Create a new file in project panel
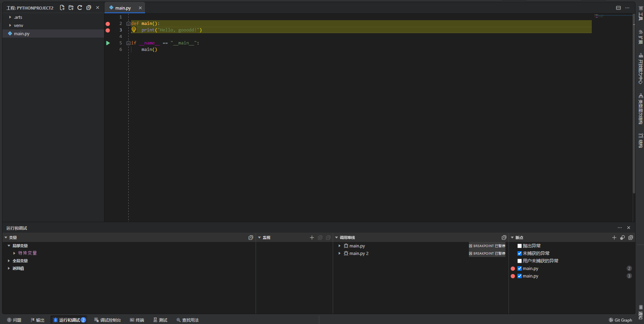Image resolution: width=644 pixels, height=324 pixels. point(62,8)
